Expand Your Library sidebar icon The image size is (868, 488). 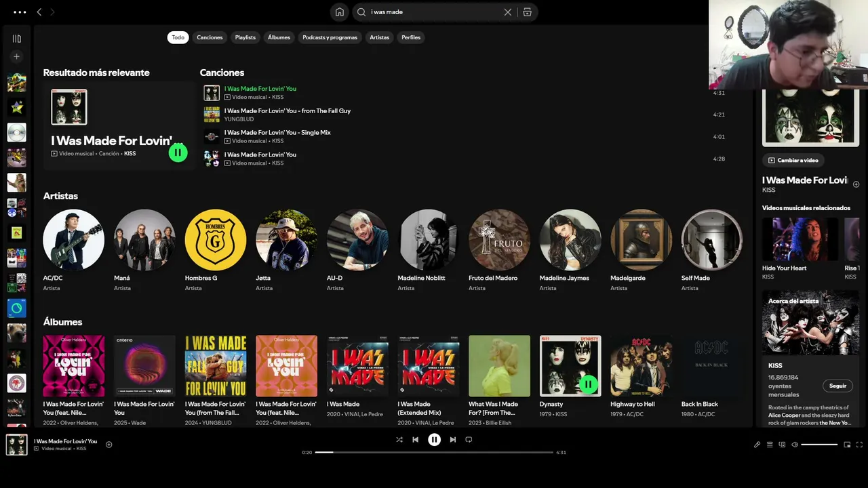point(17,39)
